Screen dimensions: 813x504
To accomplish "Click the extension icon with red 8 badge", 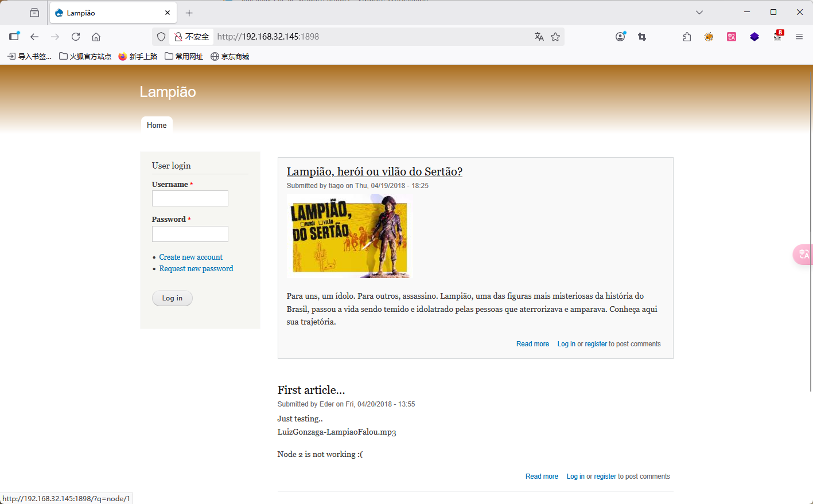I will click(x=778, y=36).
